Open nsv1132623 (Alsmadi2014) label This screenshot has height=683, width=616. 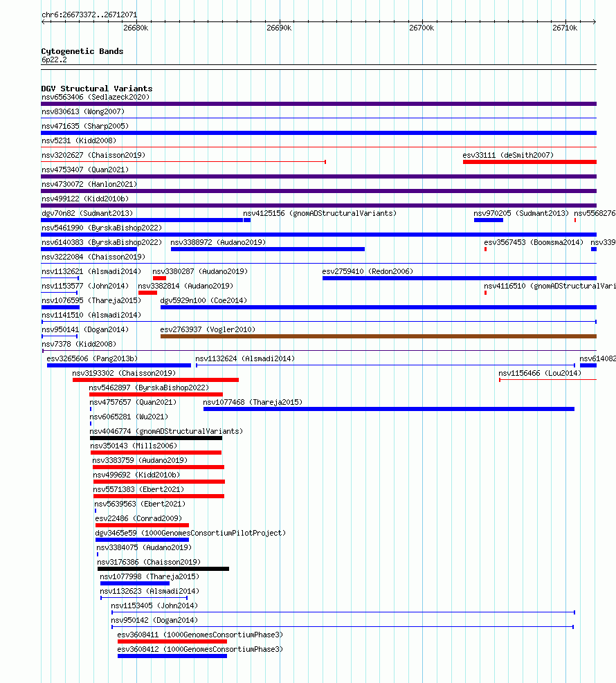[x=150, y=591]
